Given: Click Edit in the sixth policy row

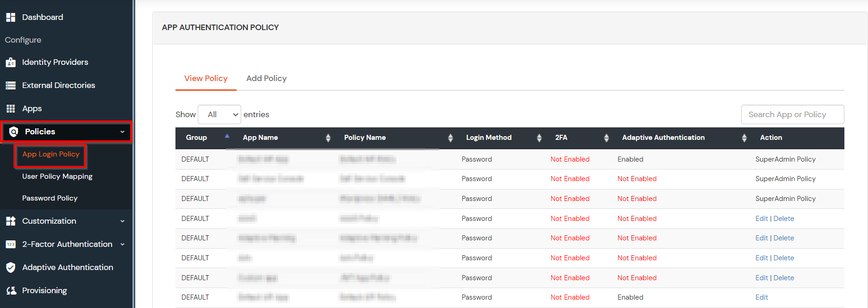Looking at the screenshot, I should (x=762, y=258).
